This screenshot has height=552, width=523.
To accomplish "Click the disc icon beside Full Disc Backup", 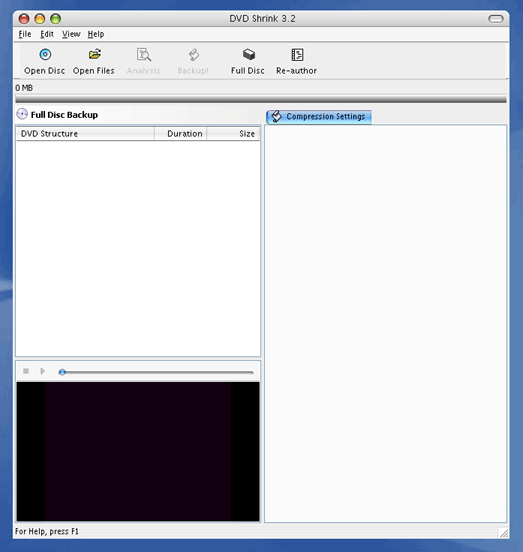I will click(x=22, y=114).
